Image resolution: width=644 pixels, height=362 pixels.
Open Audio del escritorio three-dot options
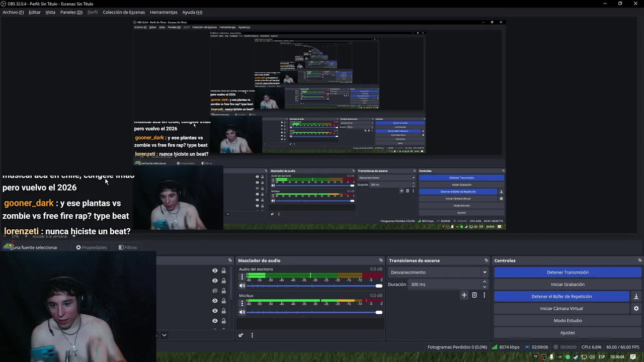pyautogui.click(x=242, y=277)
